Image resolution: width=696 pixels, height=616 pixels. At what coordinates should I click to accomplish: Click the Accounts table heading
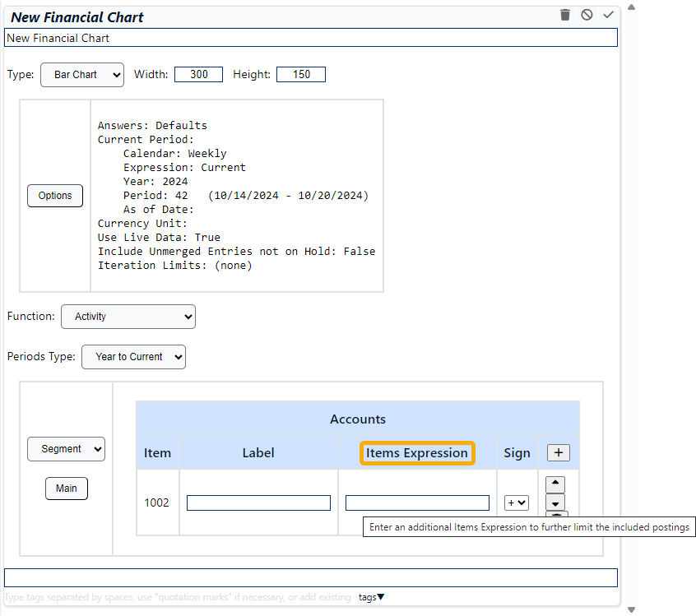[358, 419]
